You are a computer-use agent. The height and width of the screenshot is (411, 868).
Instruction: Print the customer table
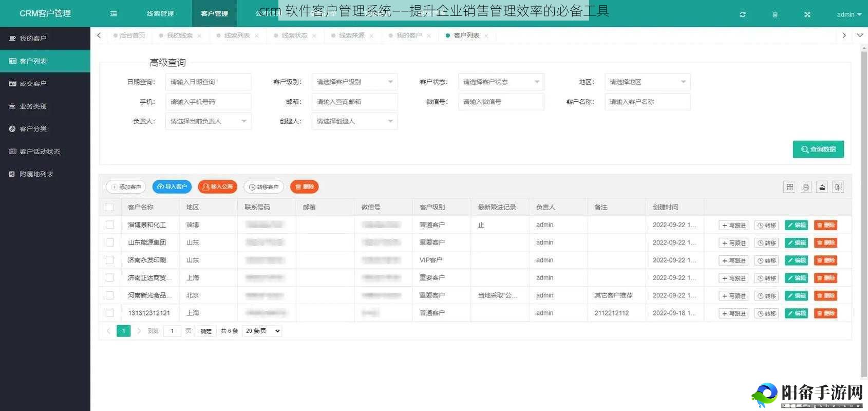tap(806, 187)
